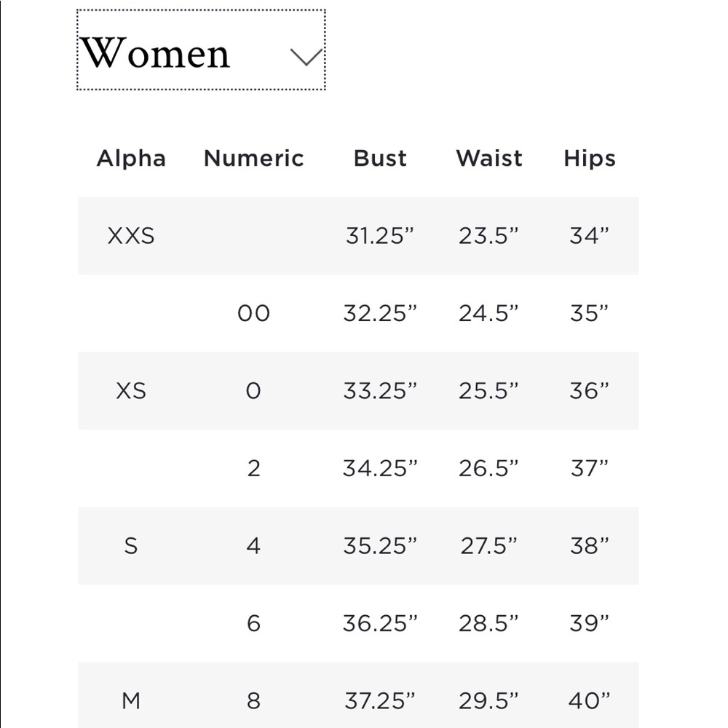Click numeric size 6 cell
Image resolution: width=728 pixels, height=728 pixels.
253,623
